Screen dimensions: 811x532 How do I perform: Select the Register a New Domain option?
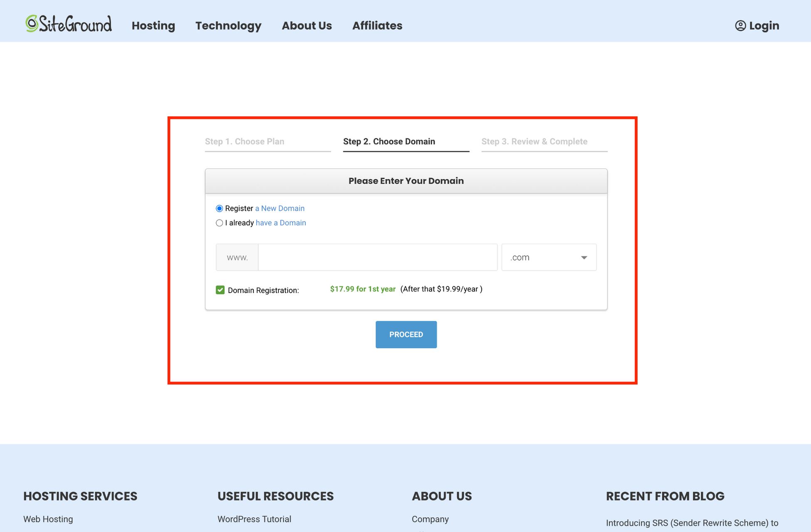pos(220,208)
